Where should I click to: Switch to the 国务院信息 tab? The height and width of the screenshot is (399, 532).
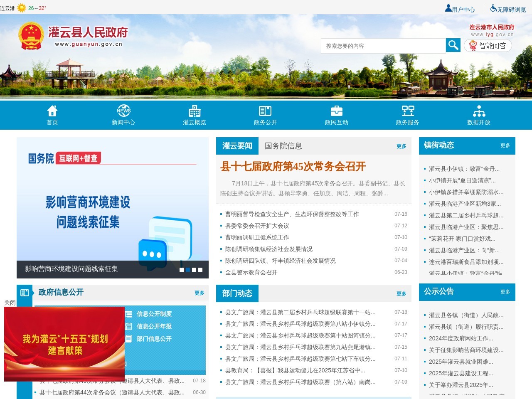[283, 146]
